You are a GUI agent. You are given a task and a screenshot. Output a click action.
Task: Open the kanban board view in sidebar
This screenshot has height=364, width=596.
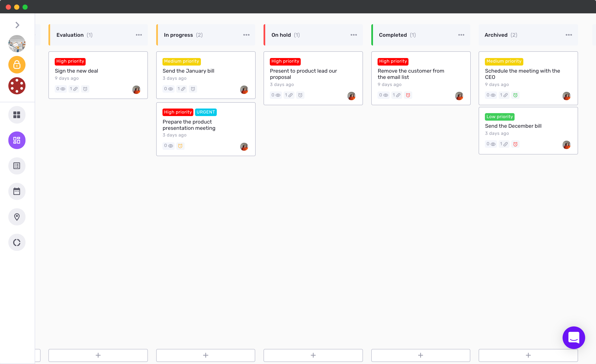[17, 140]
